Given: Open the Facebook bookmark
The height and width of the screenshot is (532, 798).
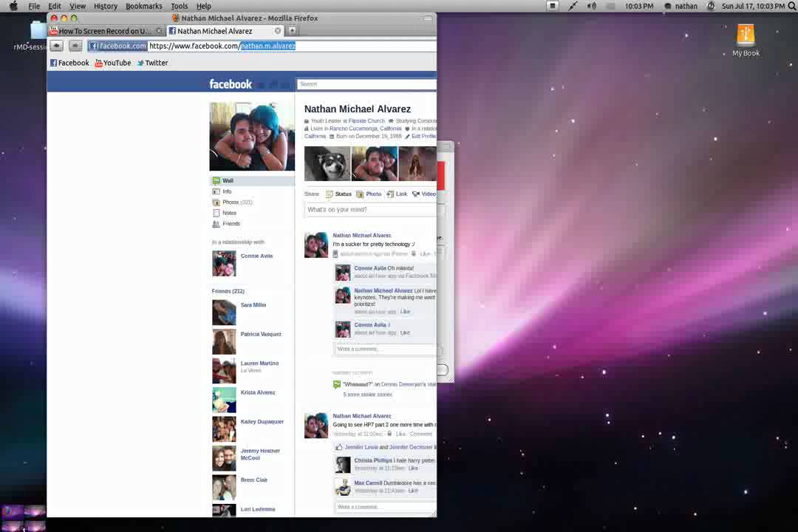Looking at the screenshot, I should 69,63.
